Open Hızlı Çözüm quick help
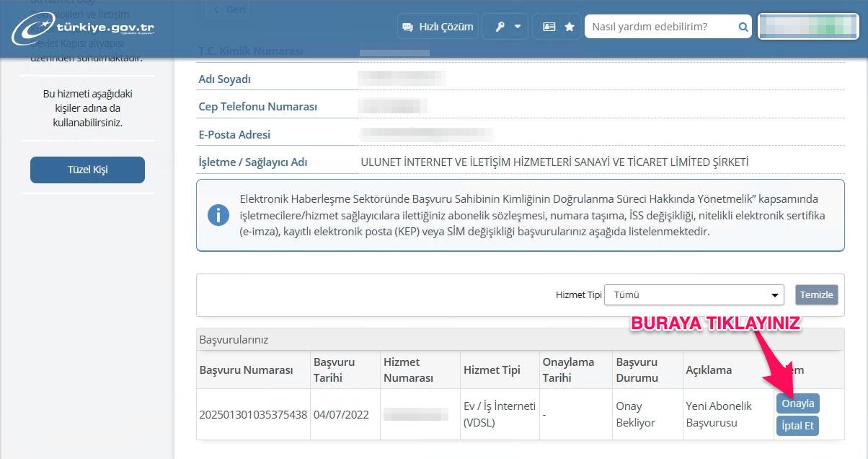Viewport: 868px width, 459px height. (438, 27)
